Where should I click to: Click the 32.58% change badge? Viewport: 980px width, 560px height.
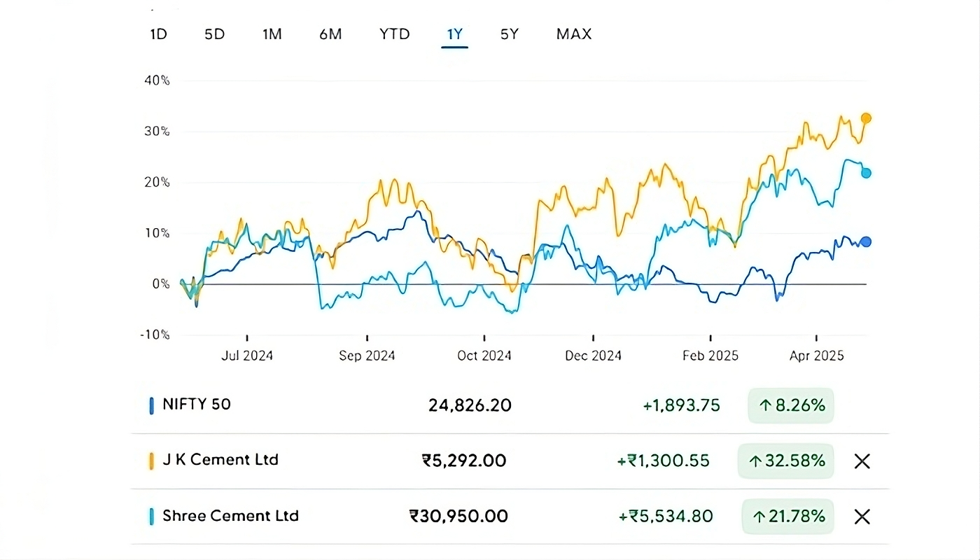786,461
